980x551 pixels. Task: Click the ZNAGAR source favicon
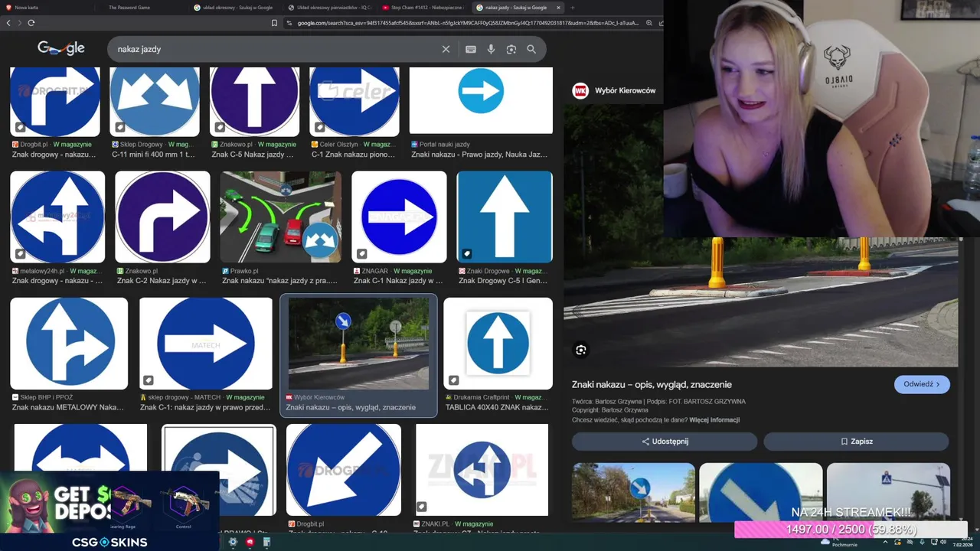[357, 271]
